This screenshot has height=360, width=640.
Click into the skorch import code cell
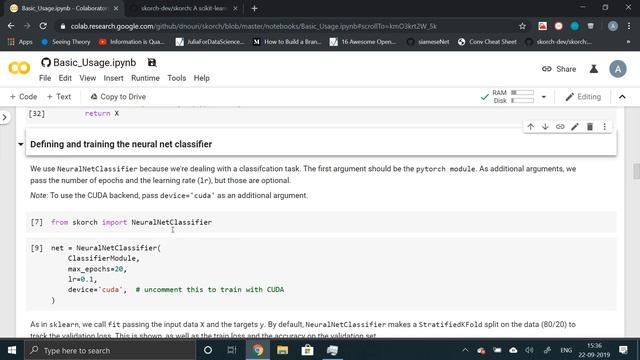[321, 222]
